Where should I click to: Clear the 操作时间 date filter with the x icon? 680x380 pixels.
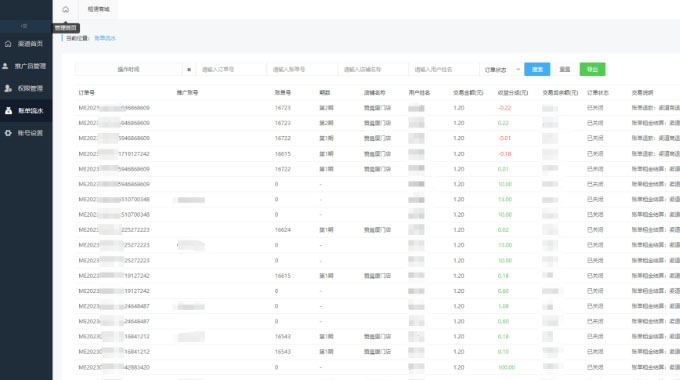click(189, 69)
